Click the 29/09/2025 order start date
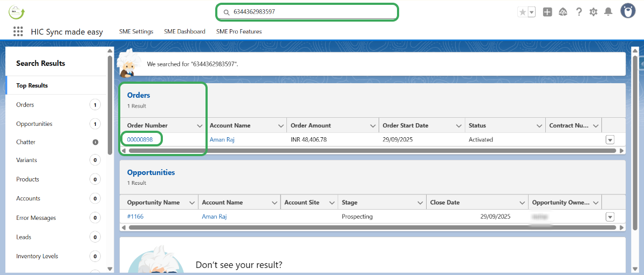 tap(398, 139)
